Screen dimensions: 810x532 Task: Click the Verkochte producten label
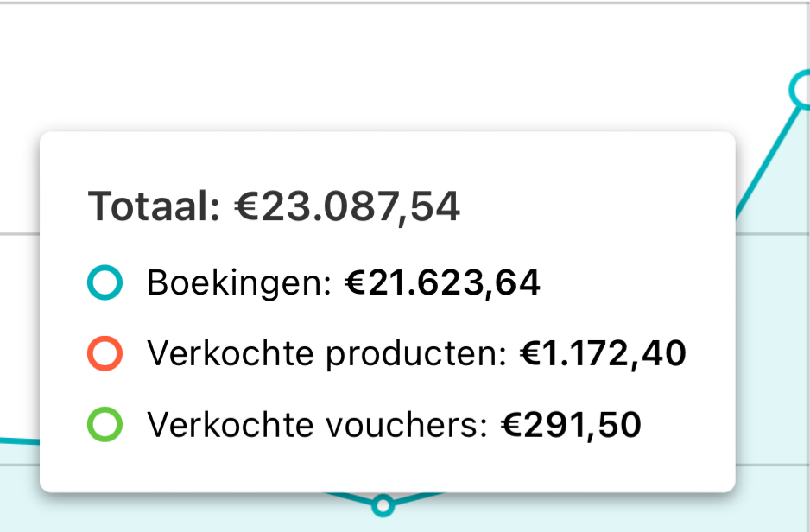[x=327, y=354]
